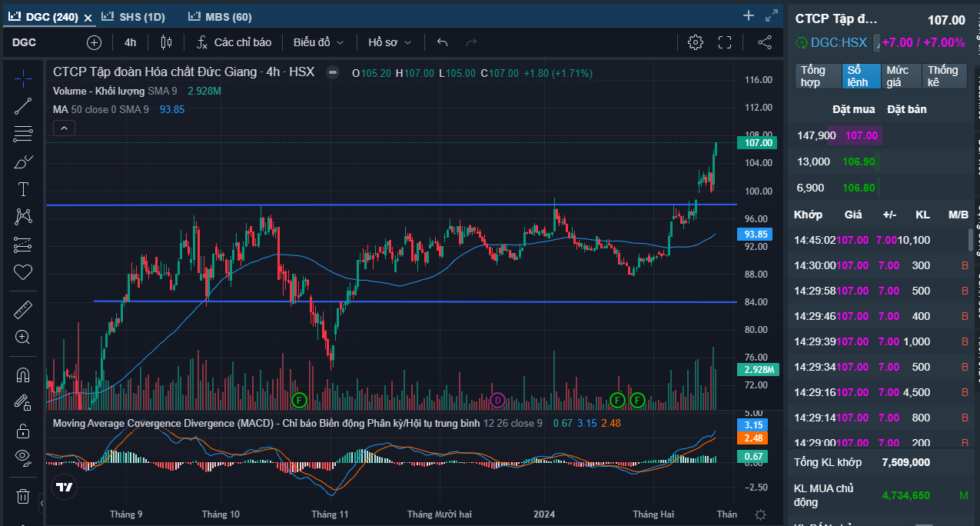Screen dimensions: 980x526
Task: Open Các chỉ báo indicators
Action: (234, 42)
